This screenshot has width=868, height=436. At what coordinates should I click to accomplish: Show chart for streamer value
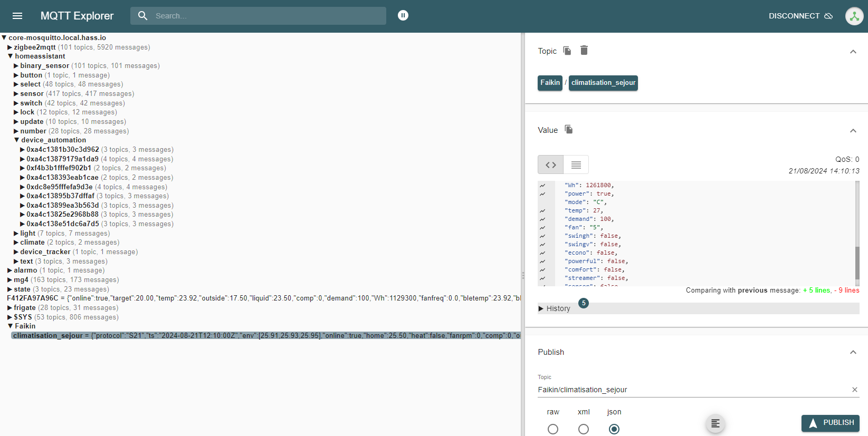pos(542,278)
